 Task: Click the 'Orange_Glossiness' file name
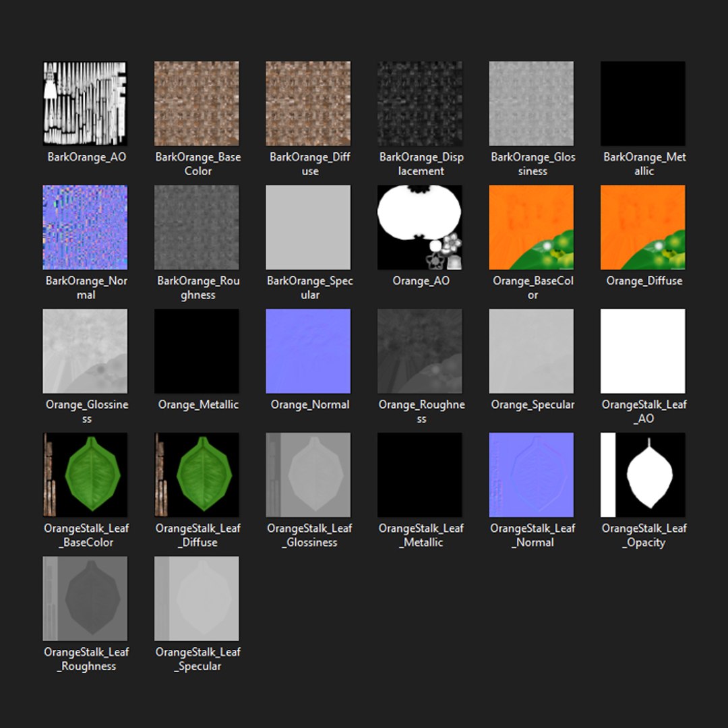pos(87,411)
